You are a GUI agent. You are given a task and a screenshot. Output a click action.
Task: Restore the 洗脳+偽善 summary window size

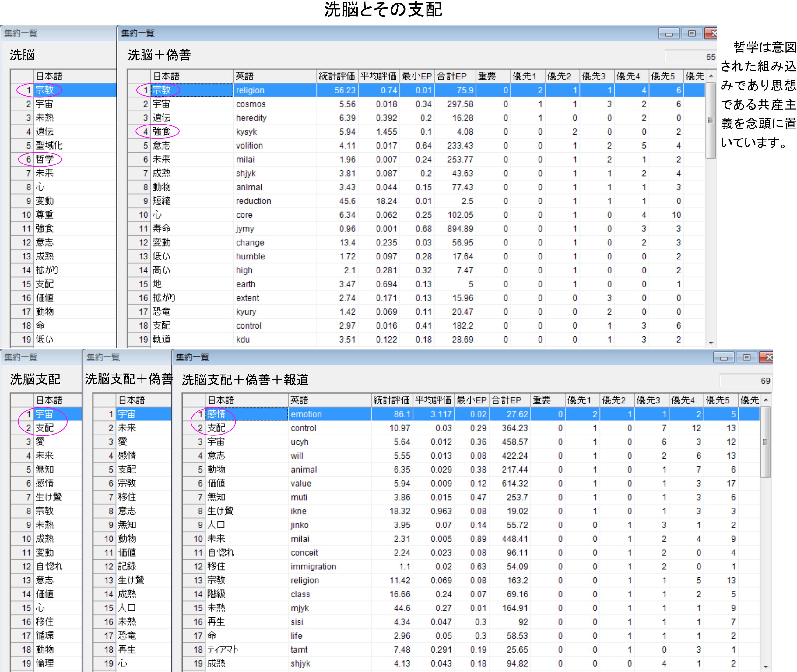tap(692, 34)
